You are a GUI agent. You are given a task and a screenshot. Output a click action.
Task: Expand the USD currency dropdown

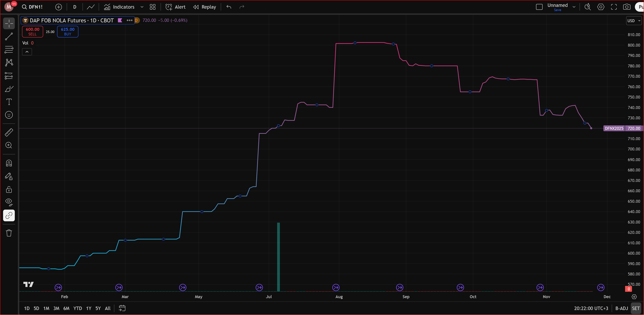[x=634, y=21]
